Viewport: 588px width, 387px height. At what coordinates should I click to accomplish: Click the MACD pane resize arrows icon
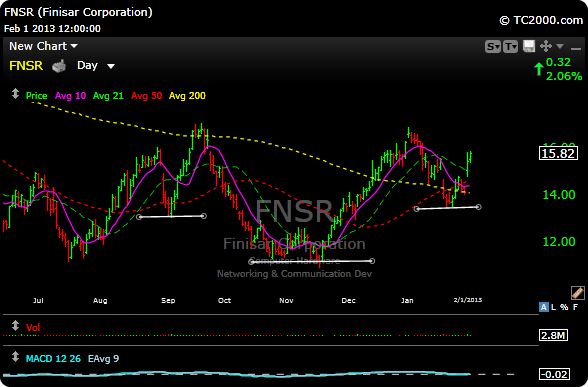(x=15, y=356)
